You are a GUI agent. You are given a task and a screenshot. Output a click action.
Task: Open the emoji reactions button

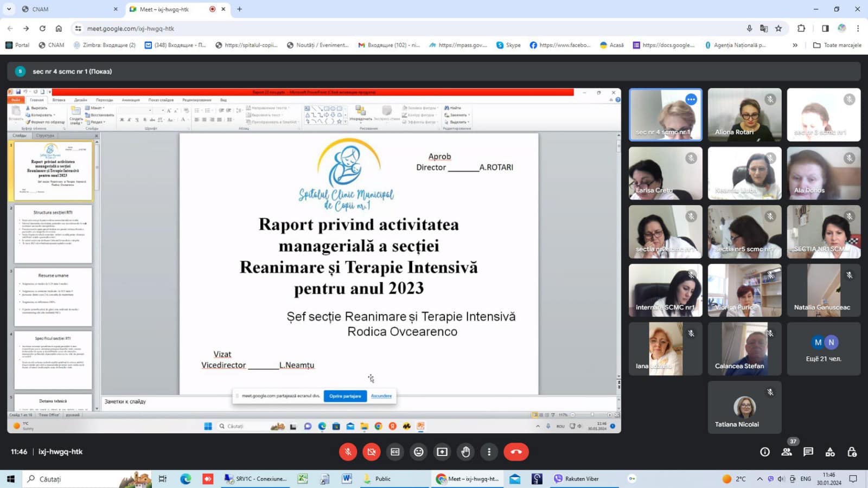pos(419,452)
